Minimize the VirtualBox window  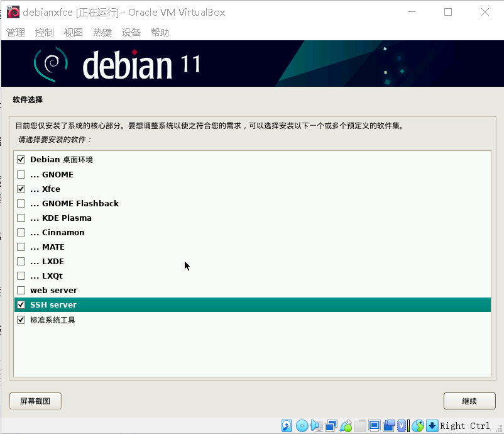[412, 12]
